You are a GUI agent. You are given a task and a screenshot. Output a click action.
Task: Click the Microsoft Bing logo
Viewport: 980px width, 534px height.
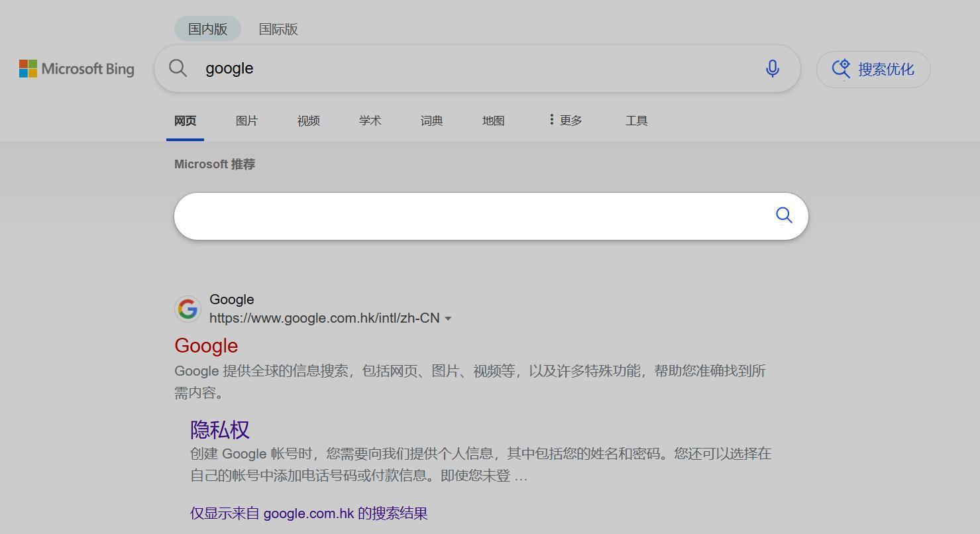click(x=77, y=69)
